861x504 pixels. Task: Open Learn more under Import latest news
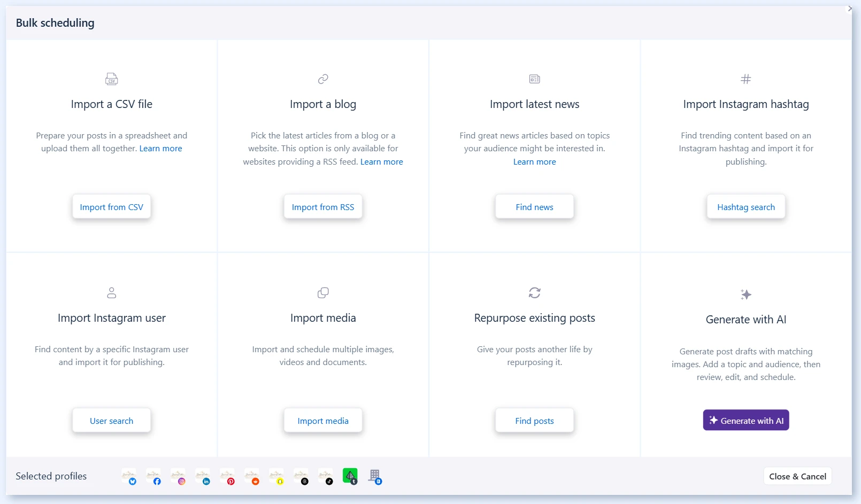tap(535, 162)
